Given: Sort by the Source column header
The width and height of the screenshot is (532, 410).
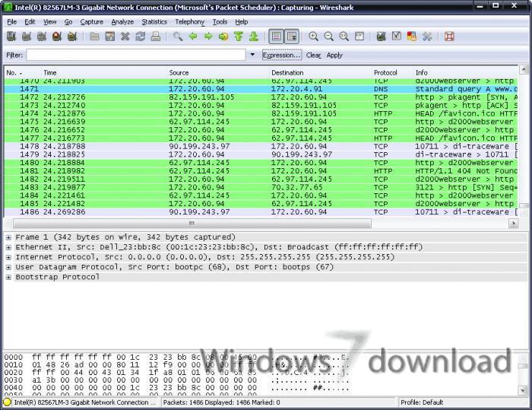Looking at the screenshot, I should (x=218, y=73).
